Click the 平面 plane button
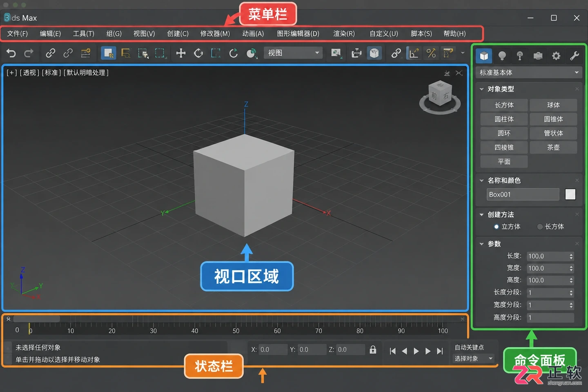The image size is (588, 392). click(504, 162)
